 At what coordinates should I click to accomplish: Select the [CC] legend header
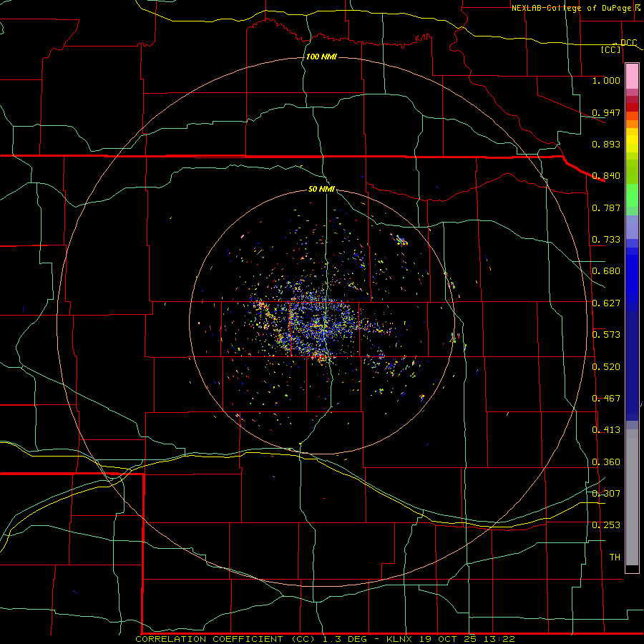(611, 49)
